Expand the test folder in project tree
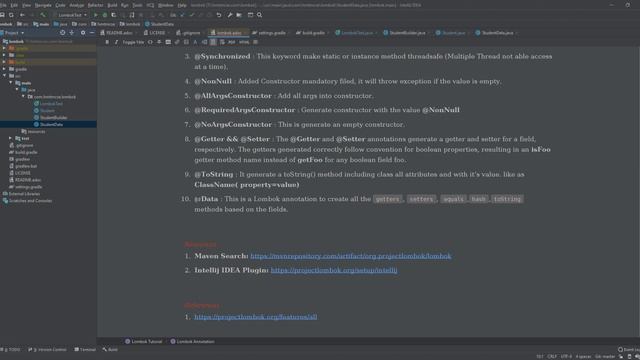 [x=11, y=138]
